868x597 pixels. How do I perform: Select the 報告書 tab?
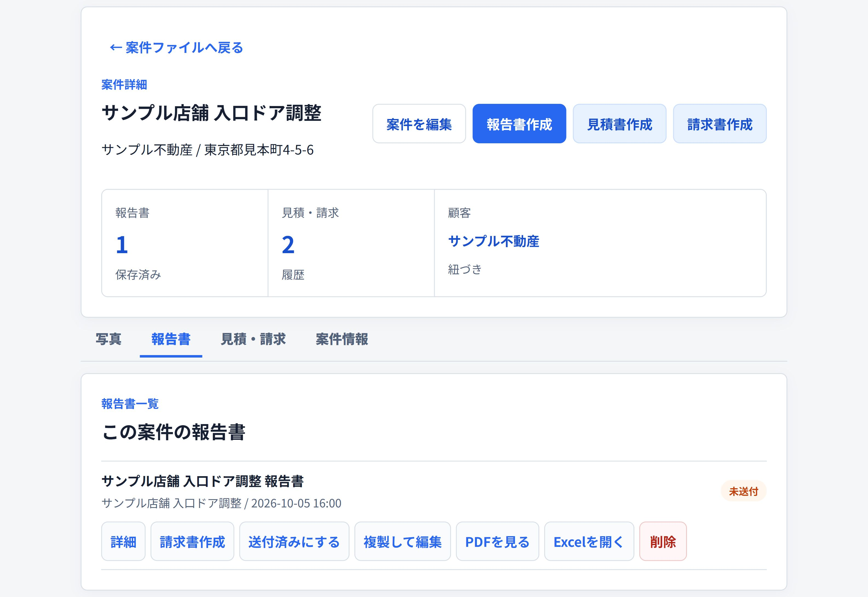[x=171, y=339]
